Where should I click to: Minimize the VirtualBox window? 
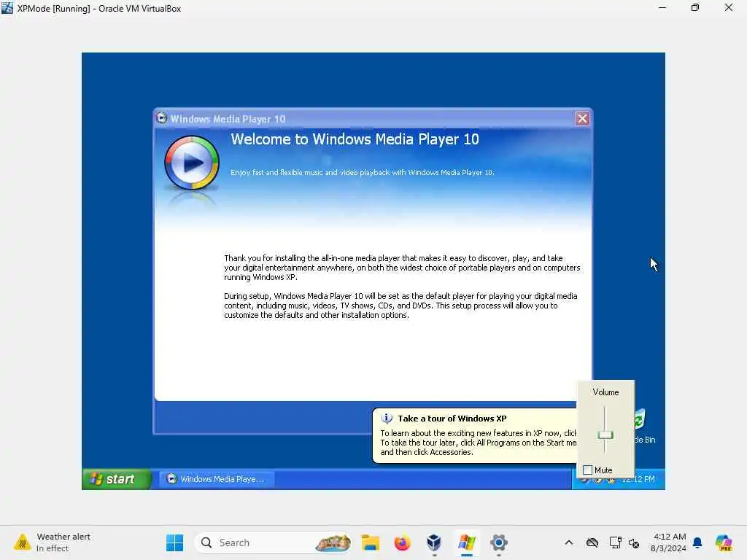pos(662,7)
